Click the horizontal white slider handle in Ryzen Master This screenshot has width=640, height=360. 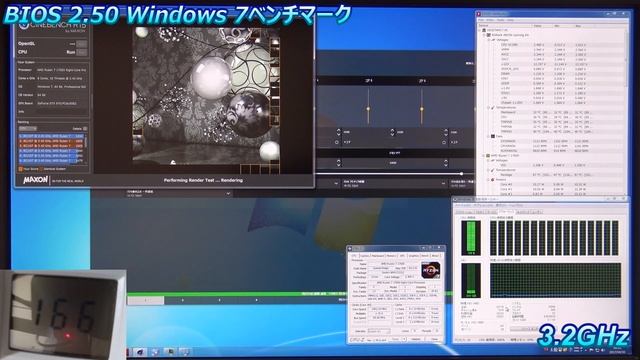[462, 173]
